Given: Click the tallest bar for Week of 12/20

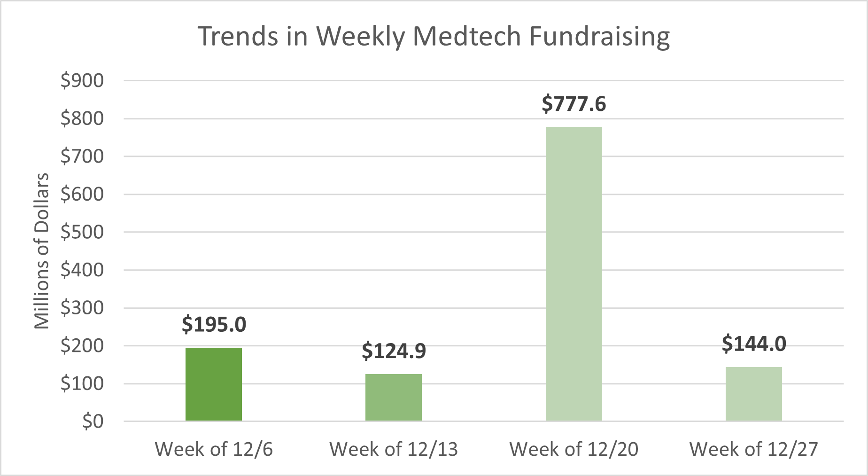Looking at the screenshot, I should (x=573, y=273).
